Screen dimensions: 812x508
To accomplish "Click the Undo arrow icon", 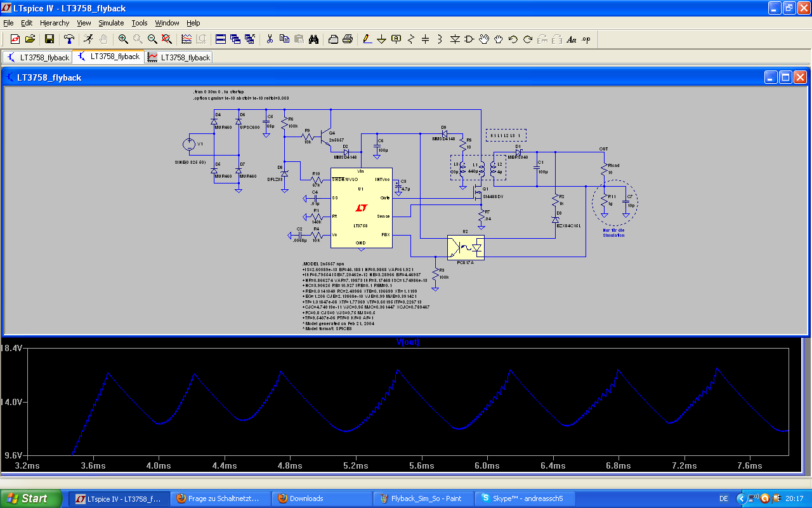I will (513, 39).
